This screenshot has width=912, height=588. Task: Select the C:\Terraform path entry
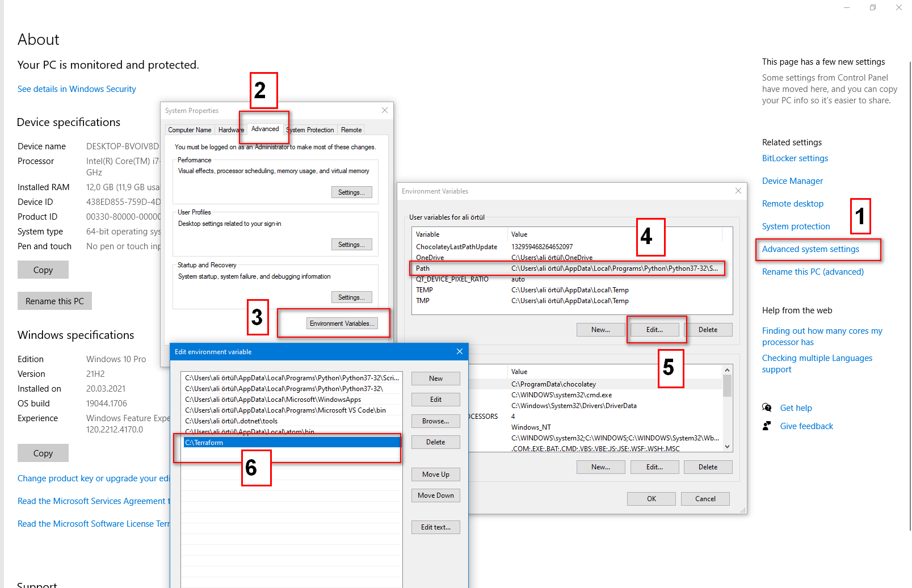(x=292, y=443)
